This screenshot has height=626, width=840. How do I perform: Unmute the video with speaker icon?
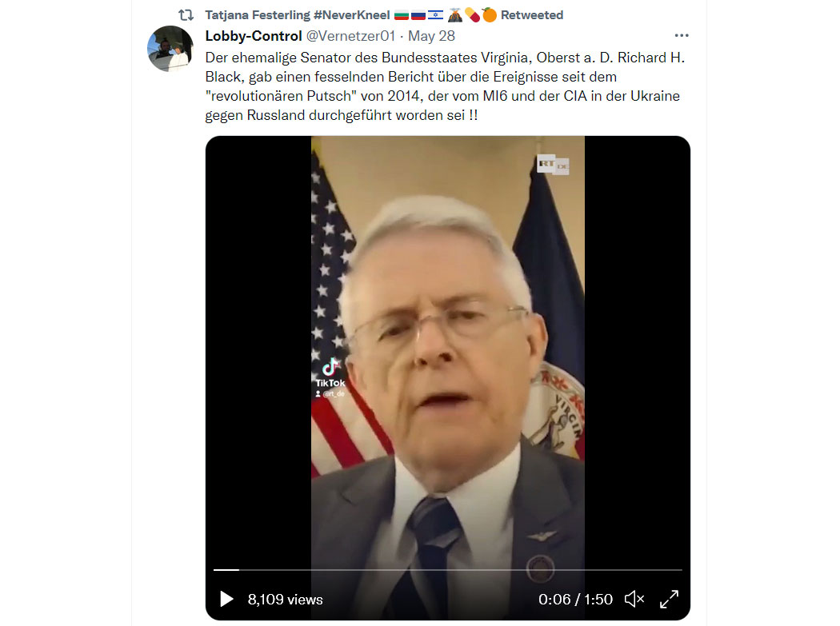(634, 599)
